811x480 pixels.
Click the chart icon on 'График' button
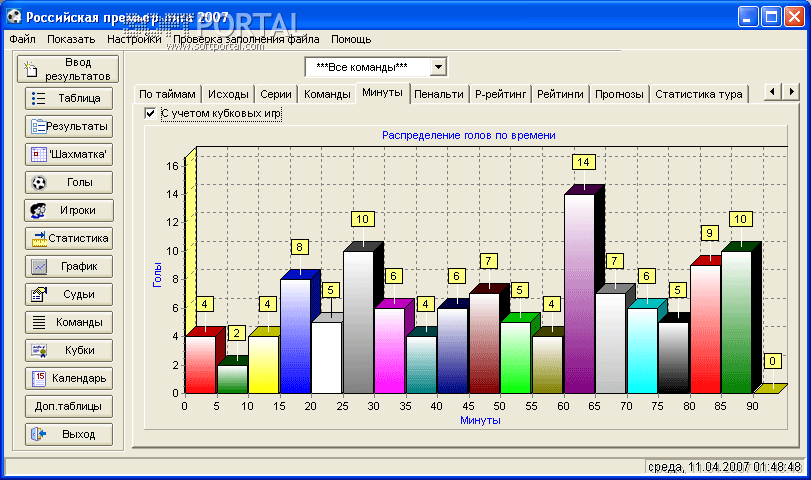pos(39,266)
